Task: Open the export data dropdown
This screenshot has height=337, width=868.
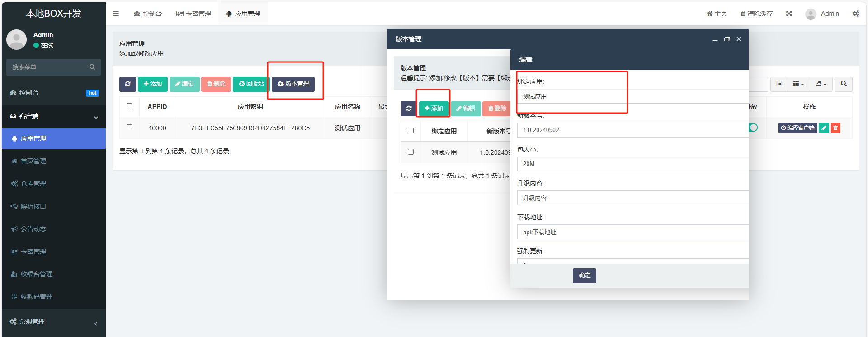Action: pyautogui.click(x=821, y=84)
